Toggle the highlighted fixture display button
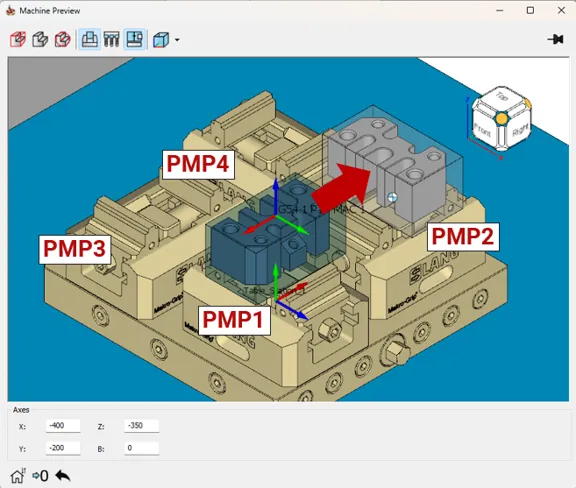576x488 pixels. coord(89,39)
